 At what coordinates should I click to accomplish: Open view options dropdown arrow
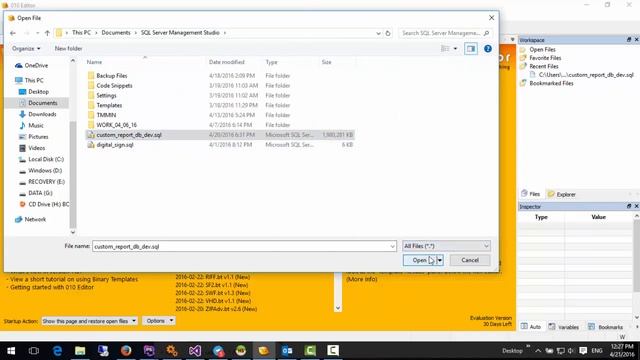pos(456,49)
